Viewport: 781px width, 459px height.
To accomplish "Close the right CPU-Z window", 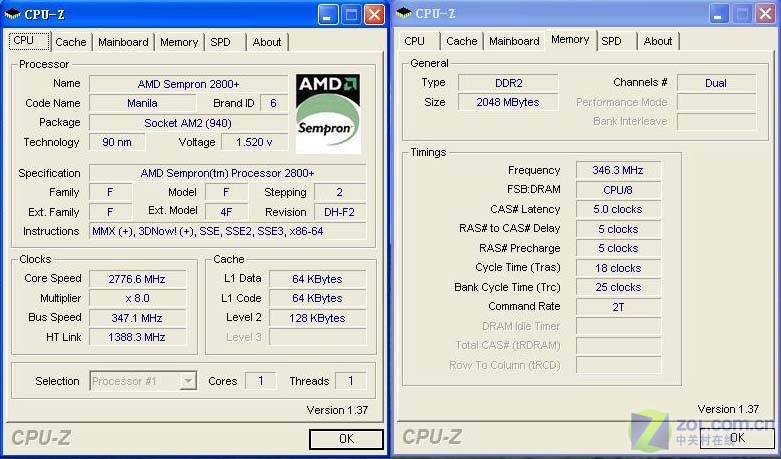I will click(x=765, y=14).
